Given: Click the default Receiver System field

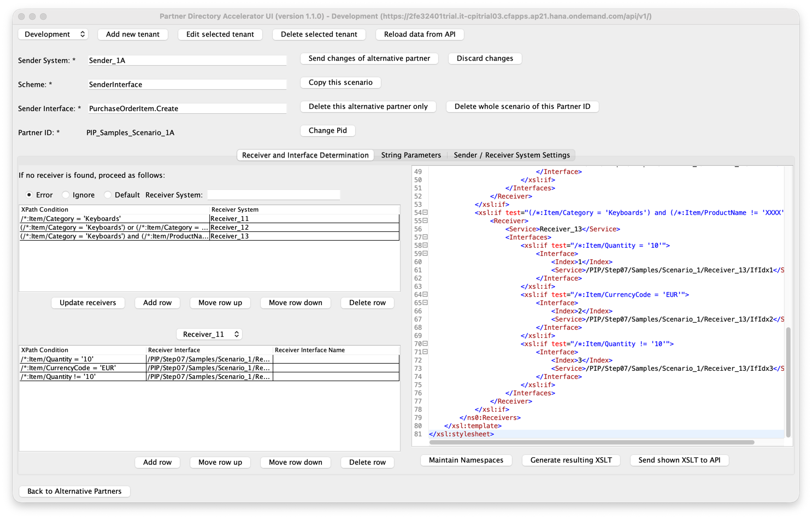Looking at the screenshot, I should 274,195.
